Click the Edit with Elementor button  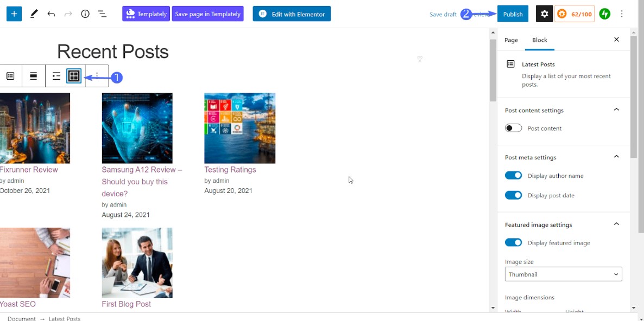pos(292,14)
